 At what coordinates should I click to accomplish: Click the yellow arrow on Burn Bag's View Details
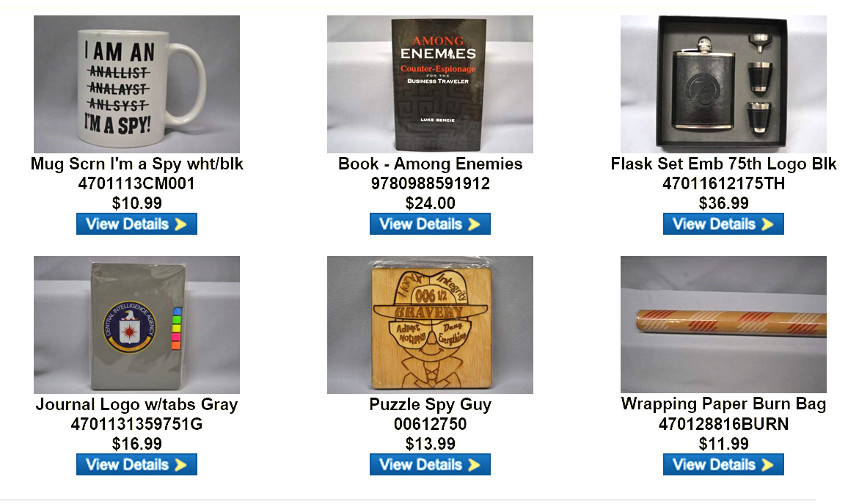pyautogui.click(x=767, y=464)
